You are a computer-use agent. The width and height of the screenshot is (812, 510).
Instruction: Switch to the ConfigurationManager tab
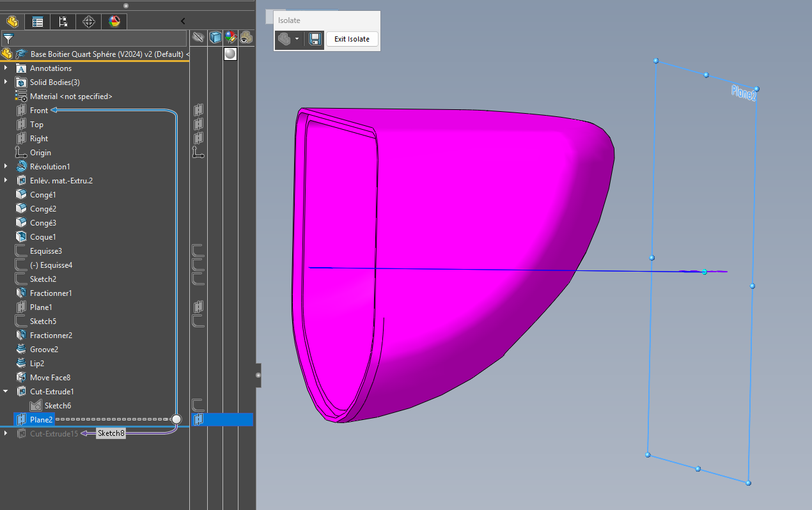tap(63, 22)
